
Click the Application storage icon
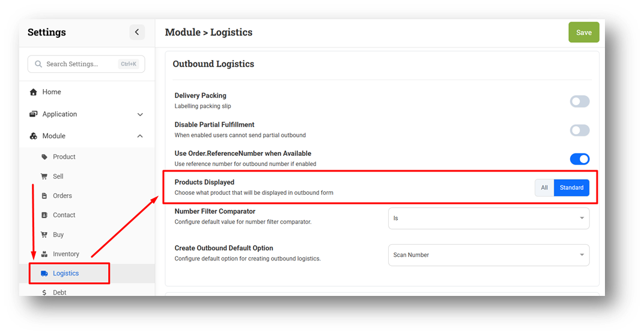[34, 114]
